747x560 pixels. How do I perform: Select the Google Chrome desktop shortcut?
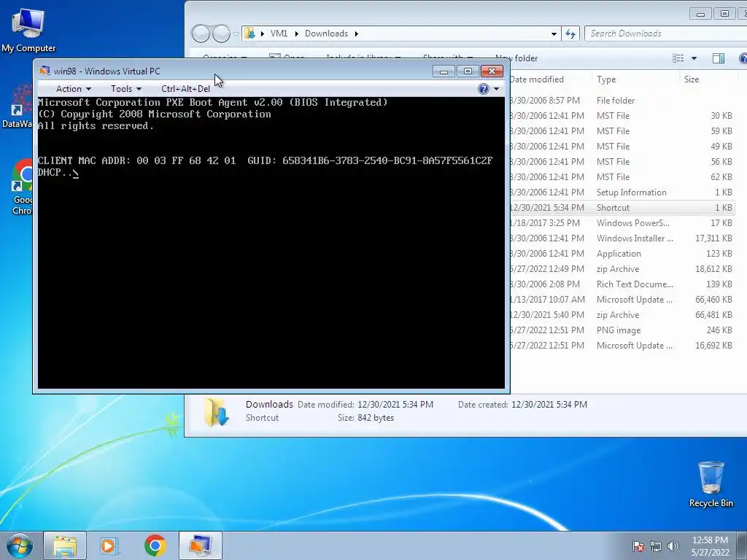[21, 187]
